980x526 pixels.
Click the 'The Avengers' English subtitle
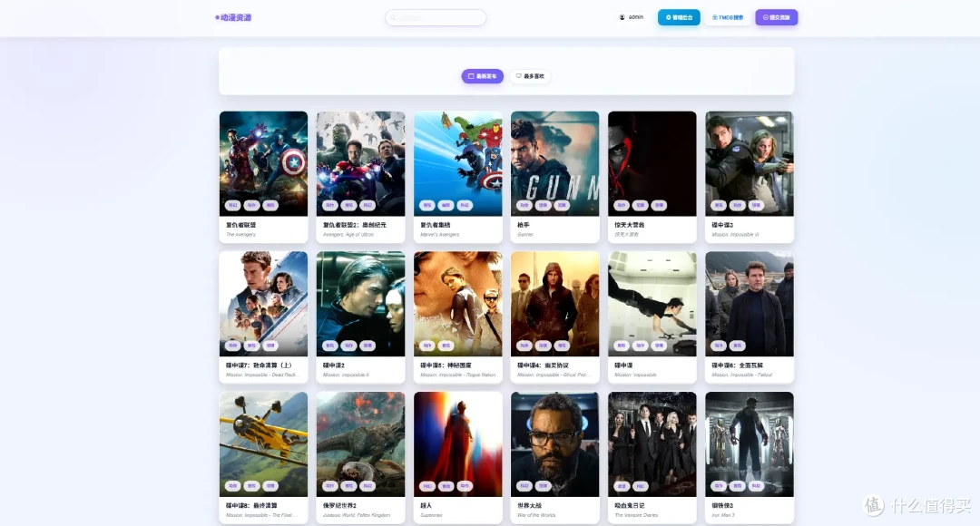[240, 235]
